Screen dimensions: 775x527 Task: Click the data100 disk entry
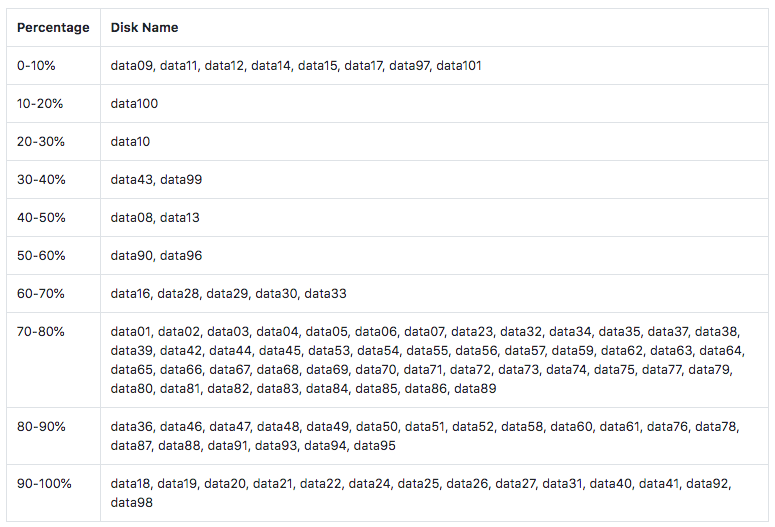[134, 104]
